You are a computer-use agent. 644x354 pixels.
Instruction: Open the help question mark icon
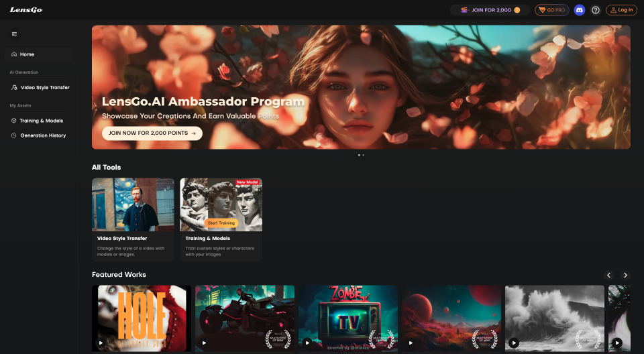pos(596,10)
